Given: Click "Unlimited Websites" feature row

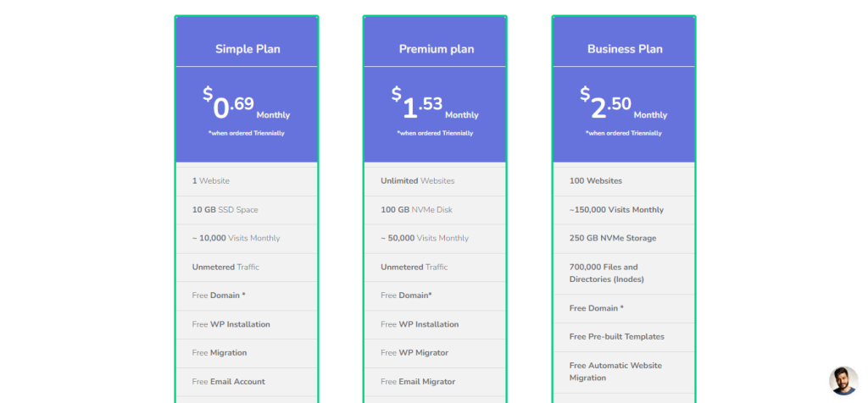Looking at the screenshot, I should click(x=417, y=181).
